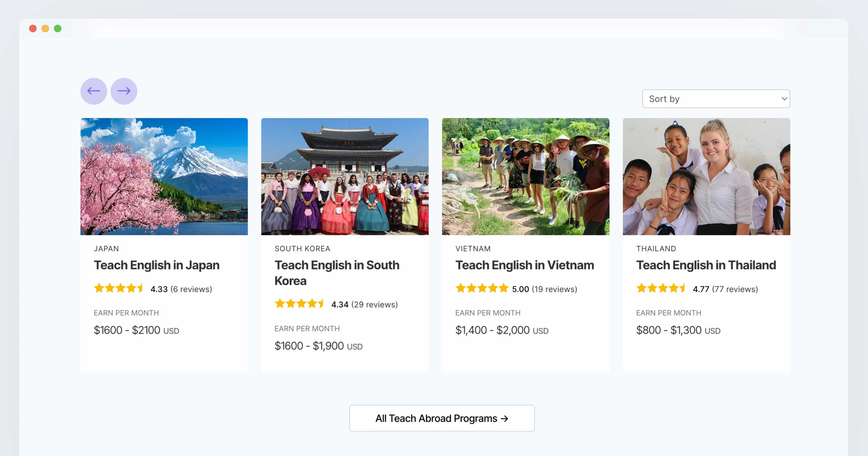Click the Sort by chevron arrow
Viewport: 868px width, 456px height.
(x=784, y=99)
